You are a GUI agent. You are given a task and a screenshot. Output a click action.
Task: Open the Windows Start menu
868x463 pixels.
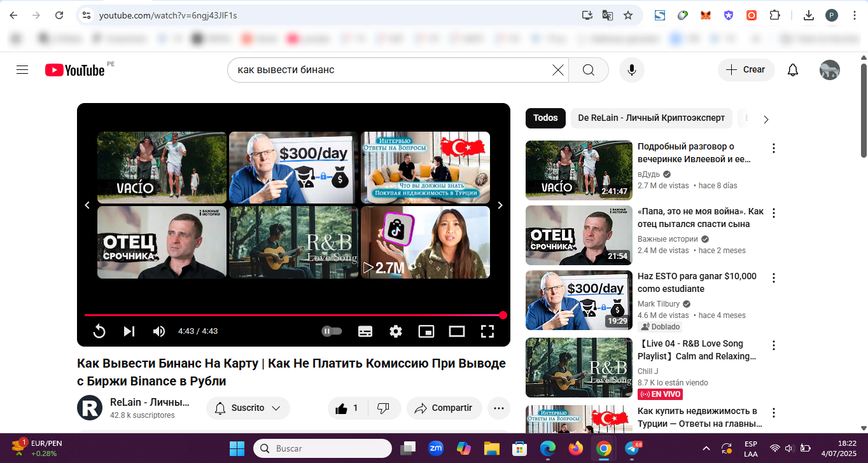pos(237,448)
